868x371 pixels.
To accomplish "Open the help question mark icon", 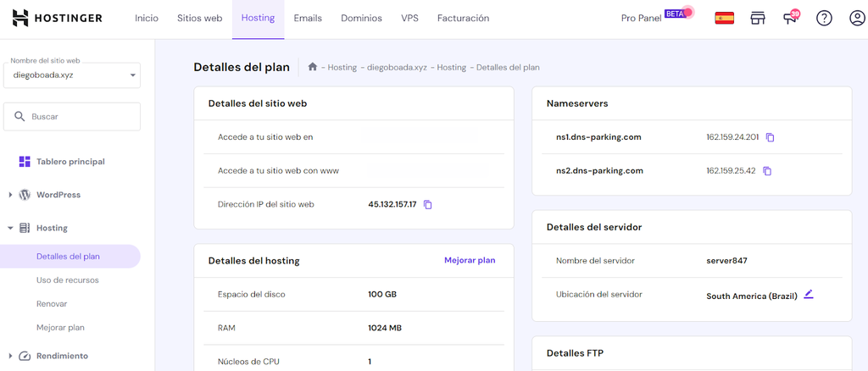I will coord(824,19).
